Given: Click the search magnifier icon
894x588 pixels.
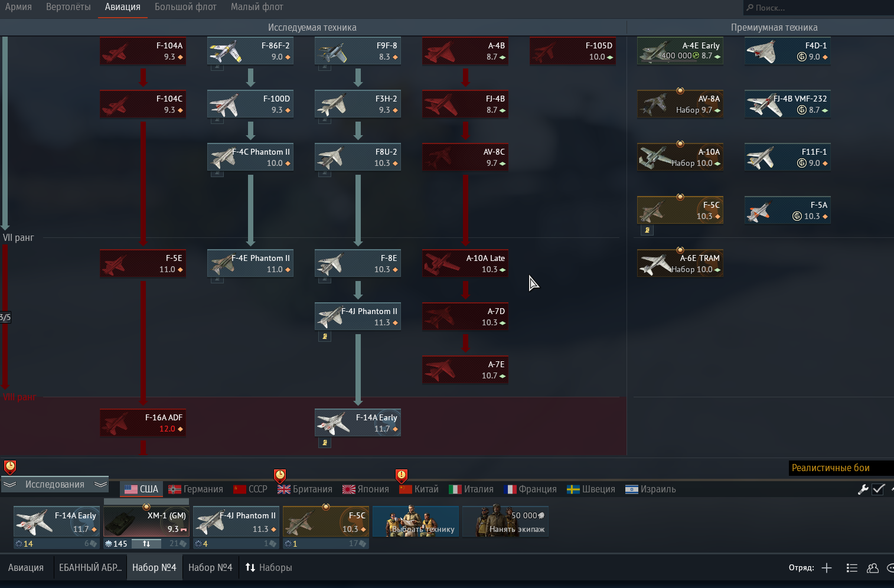Looking at the screenshot, I should pos(750,8).
